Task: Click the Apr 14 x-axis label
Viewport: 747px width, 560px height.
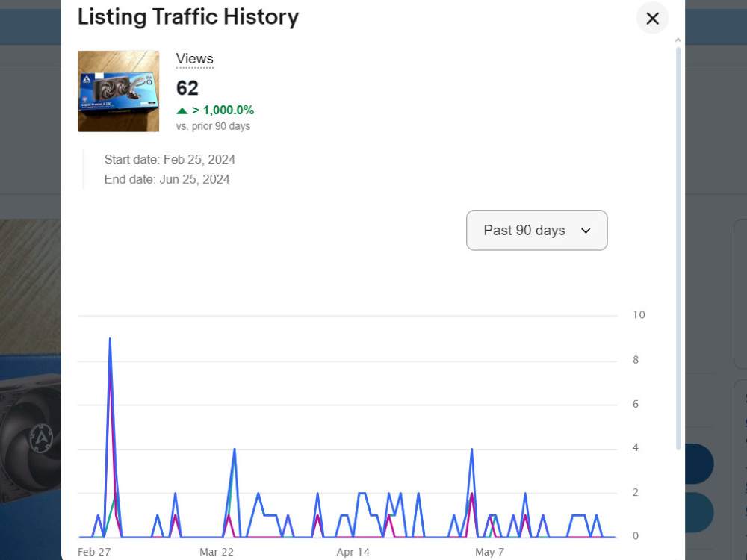Action: [x=353, y=552]
